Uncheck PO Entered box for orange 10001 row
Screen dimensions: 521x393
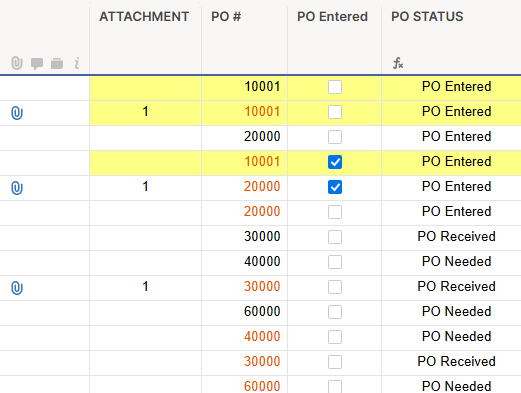(335, 162)
